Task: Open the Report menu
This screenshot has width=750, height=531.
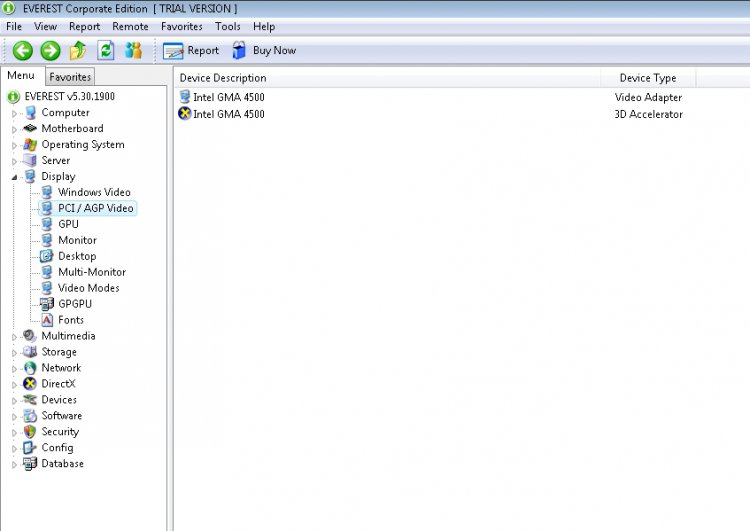Action: (85, 27)
